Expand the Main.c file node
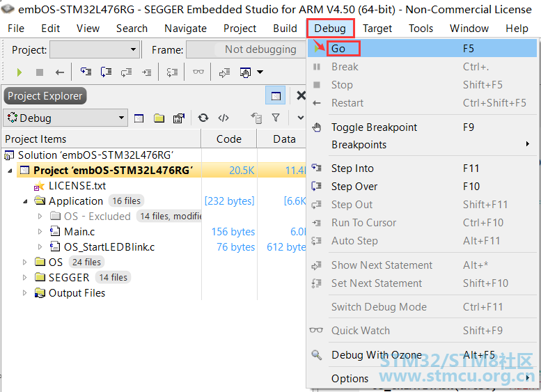This screenshot has width=541, height=392. [x=40, y=232]
